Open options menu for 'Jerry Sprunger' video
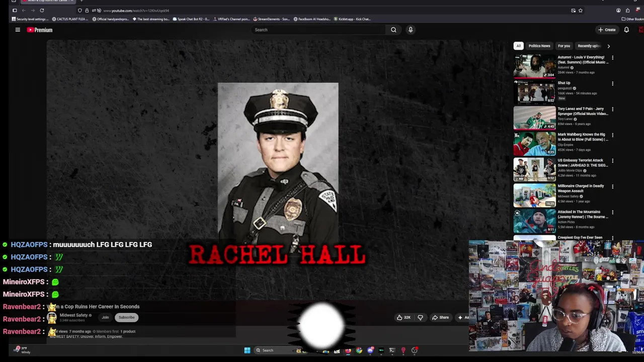The image size is (644, 362). (612, 109)
